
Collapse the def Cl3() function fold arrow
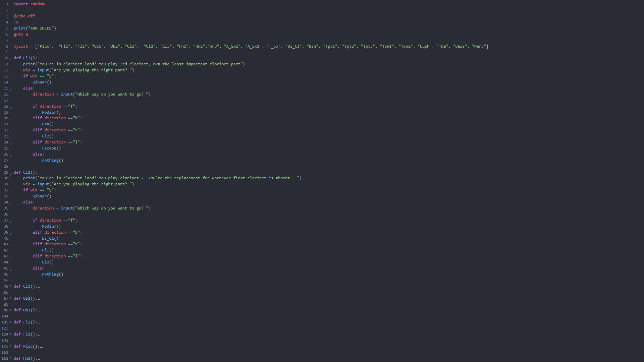click(11, 59)
